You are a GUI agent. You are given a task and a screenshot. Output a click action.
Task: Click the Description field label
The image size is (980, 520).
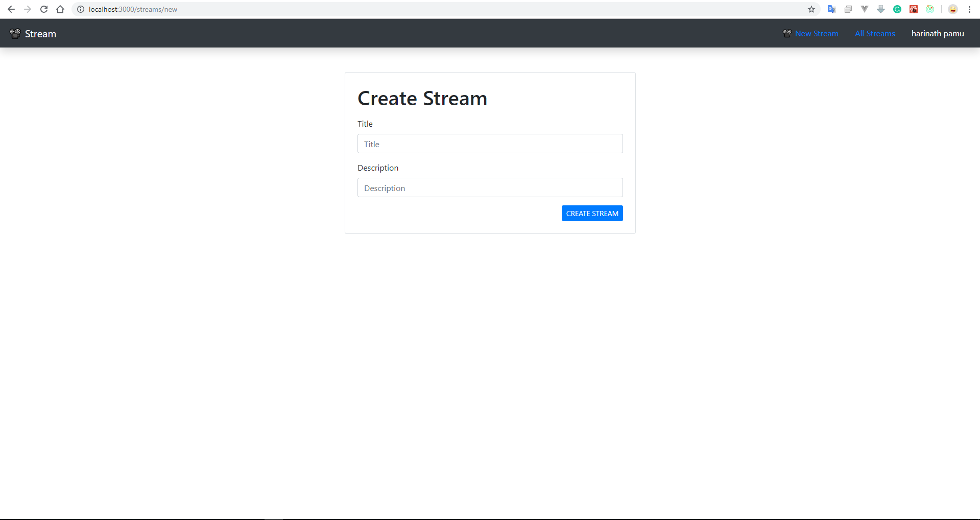tap(378, 168)
